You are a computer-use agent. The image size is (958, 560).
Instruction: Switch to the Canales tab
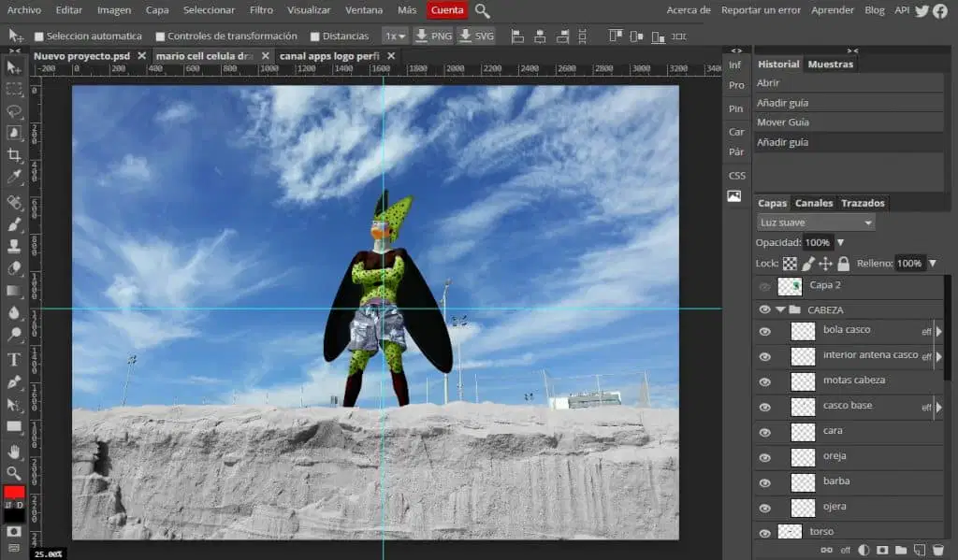pos(814,203)
